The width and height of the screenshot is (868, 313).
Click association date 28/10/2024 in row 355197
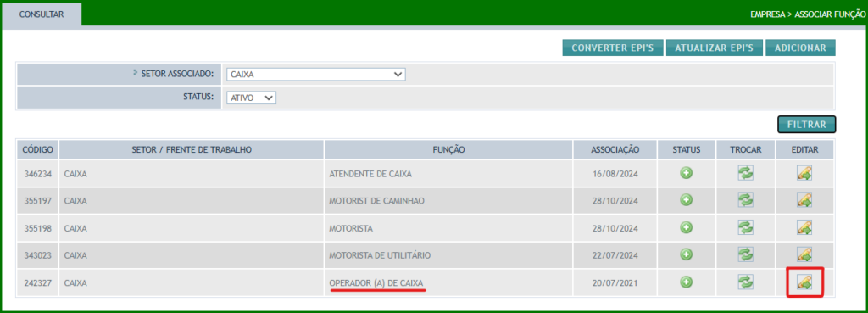coord(615,200)
